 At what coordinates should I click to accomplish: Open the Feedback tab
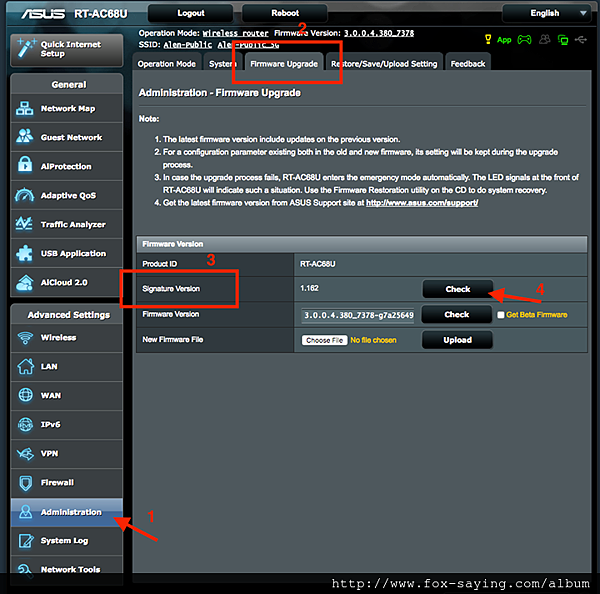468,64
